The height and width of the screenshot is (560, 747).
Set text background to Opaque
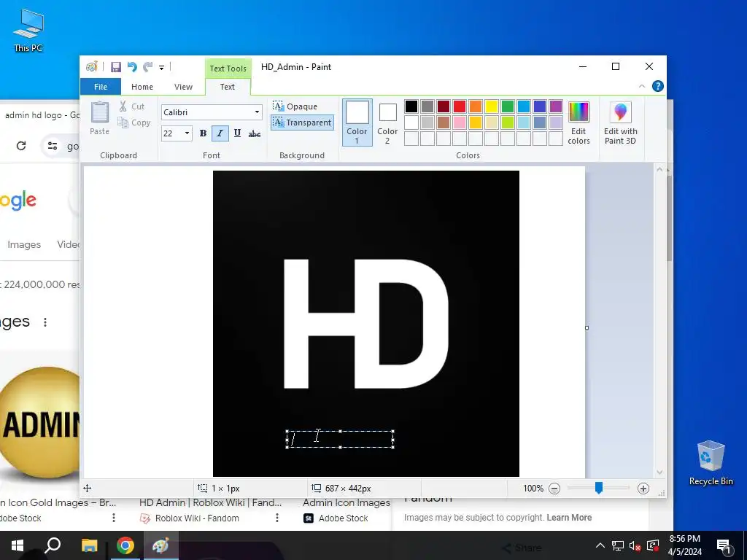coord(295,106)
